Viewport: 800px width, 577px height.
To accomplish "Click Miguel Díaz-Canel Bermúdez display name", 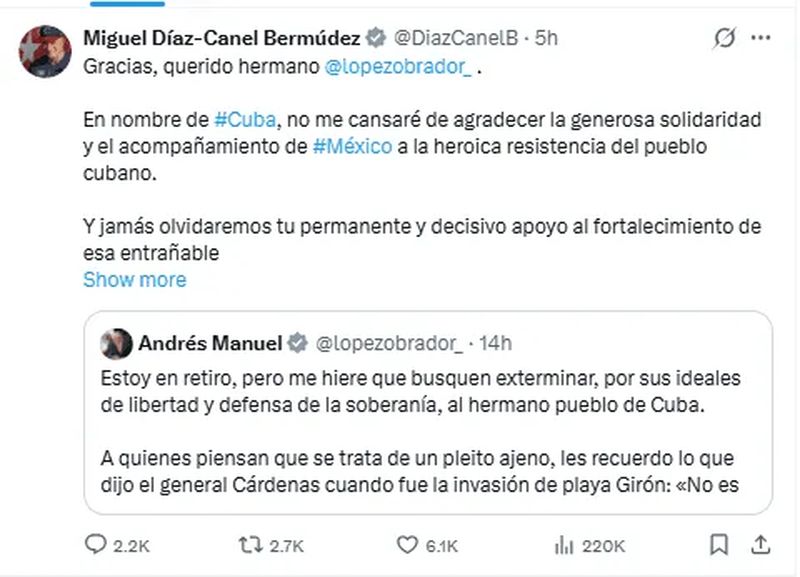I will pyautogui.click(x=220, y=39).
